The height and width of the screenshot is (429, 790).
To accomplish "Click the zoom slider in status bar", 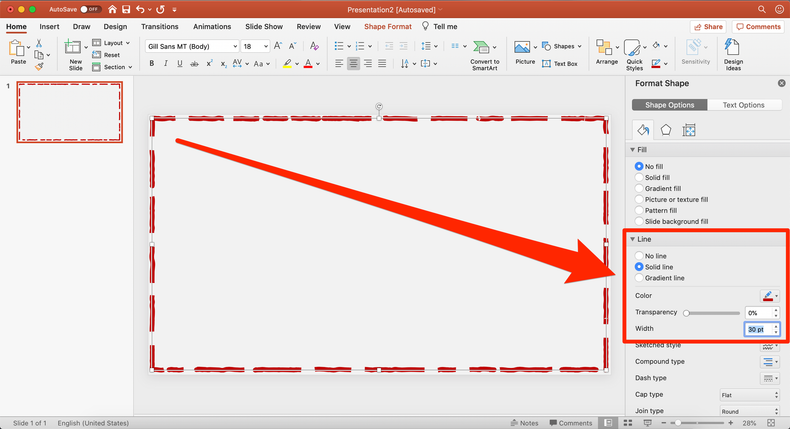I will (x=697, y=423).
